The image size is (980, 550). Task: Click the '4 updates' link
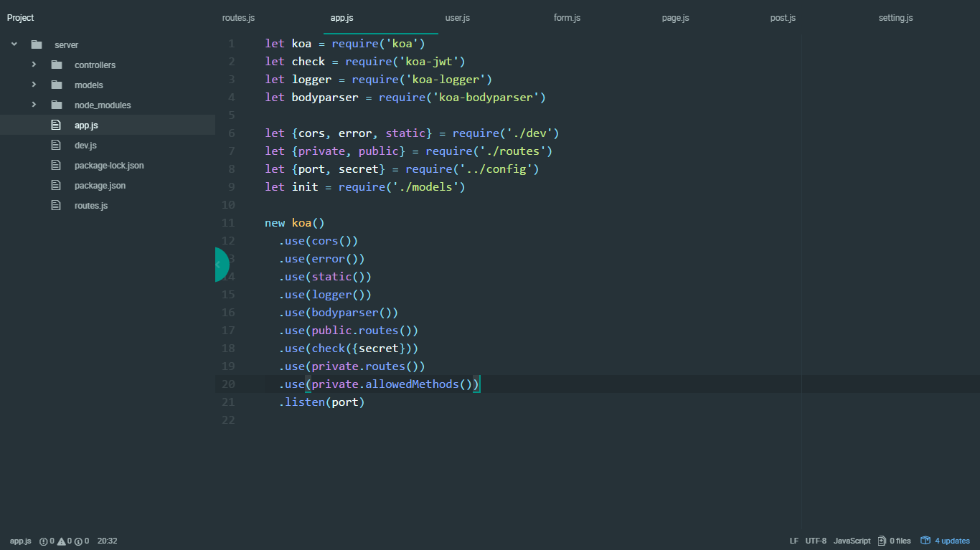[x=952, y=541]
